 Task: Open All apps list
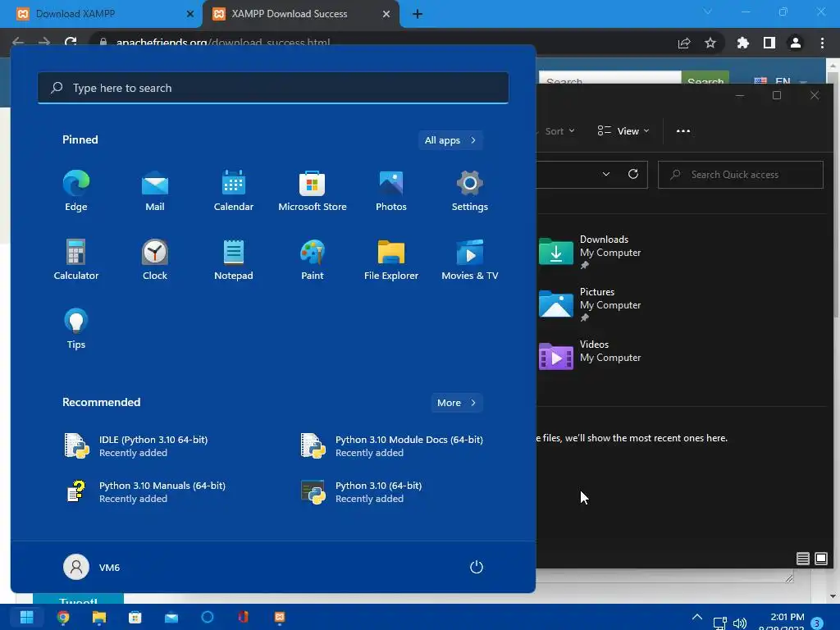pos(450,140)
